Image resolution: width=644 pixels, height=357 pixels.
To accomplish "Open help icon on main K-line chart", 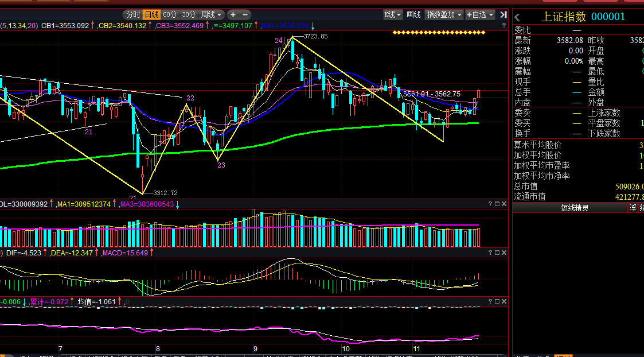I will pos(504,25).
